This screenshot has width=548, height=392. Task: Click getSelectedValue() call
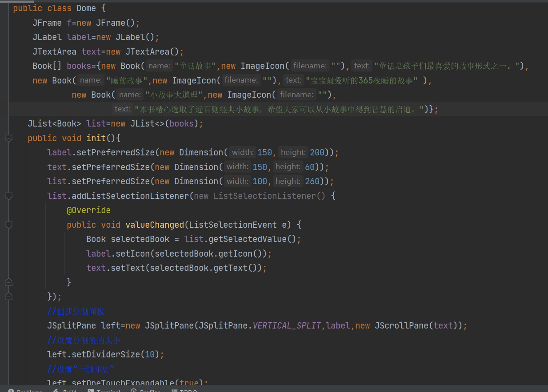252,239
